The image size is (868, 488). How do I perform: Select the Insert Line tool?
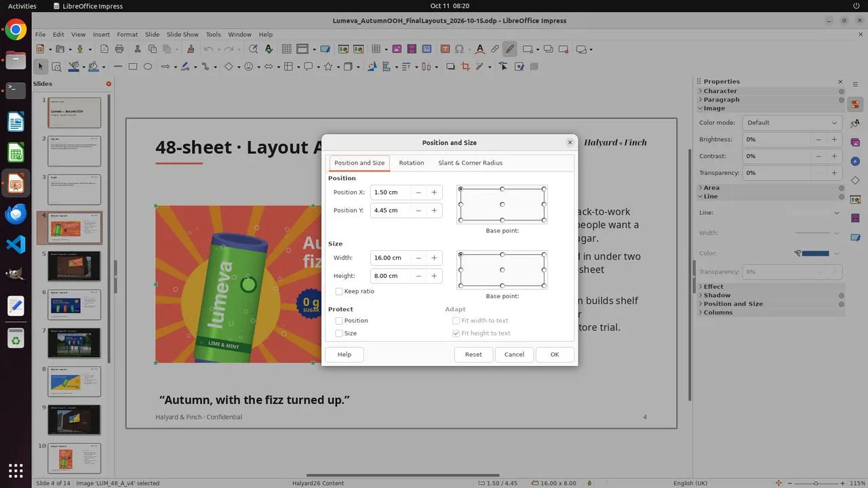(x=118, y=66)
